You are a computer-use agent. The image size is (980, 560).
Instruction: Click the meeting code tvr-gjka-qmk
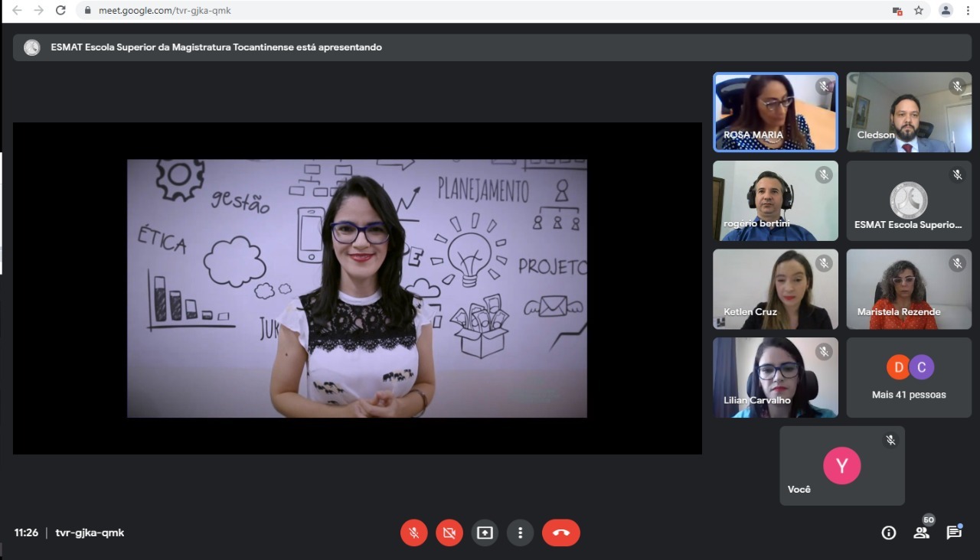click(90, 532)
